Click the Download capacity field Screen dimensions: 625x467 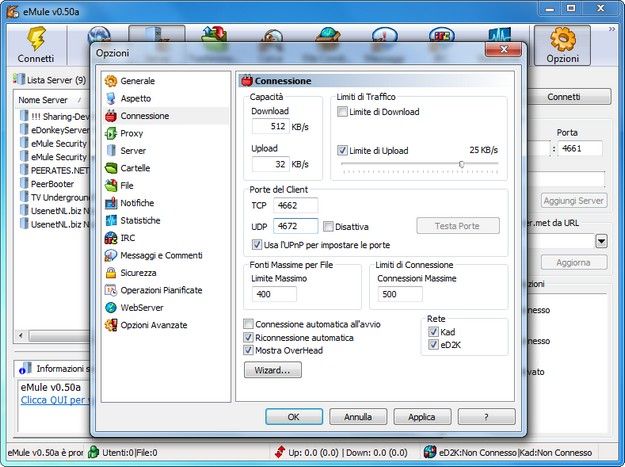270,127
